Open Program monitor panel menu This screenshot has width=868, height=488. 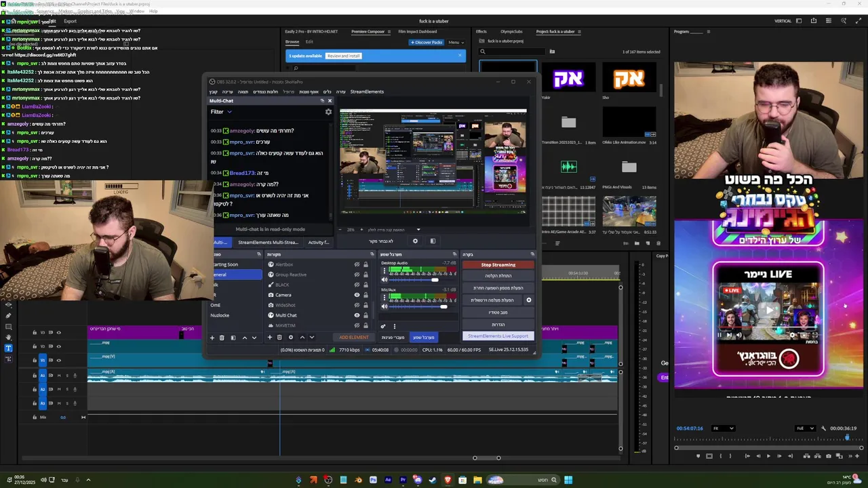(x=709, y=32)
